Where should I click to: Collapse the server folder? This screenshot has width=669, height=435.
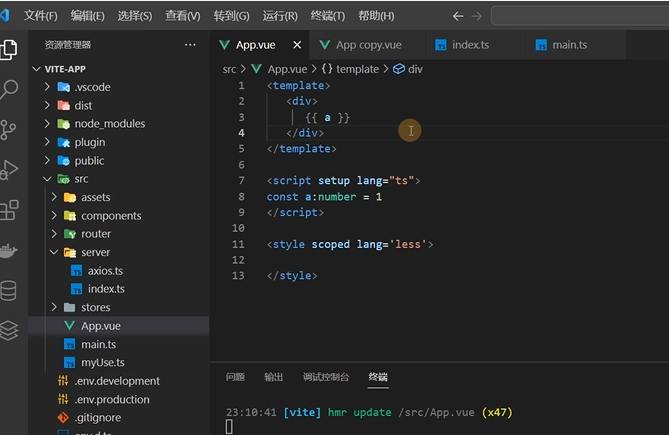tap(54, 252)
